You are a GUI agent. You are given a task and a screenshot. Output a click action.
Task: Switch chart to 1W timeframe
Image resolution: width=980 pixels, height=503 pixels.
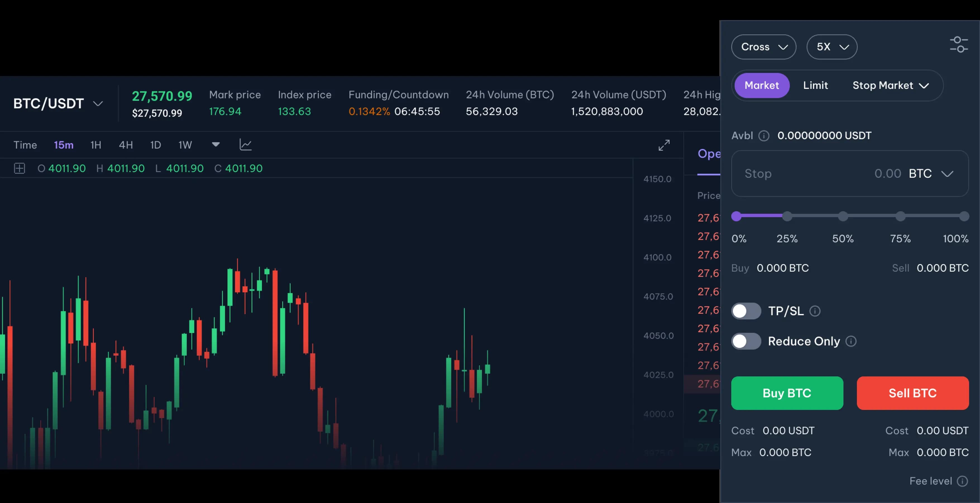point(185,145)
